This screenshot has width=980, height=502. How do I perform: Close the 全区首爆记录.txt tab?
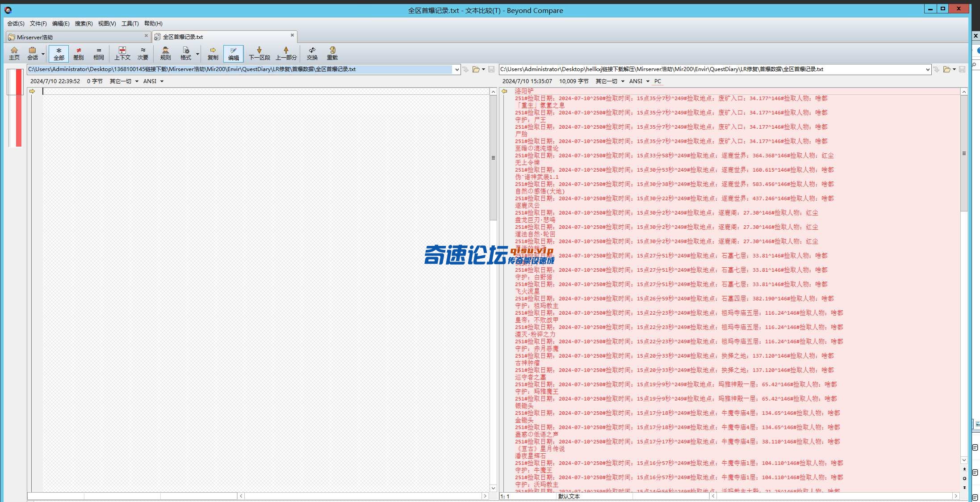coord(293,35)
